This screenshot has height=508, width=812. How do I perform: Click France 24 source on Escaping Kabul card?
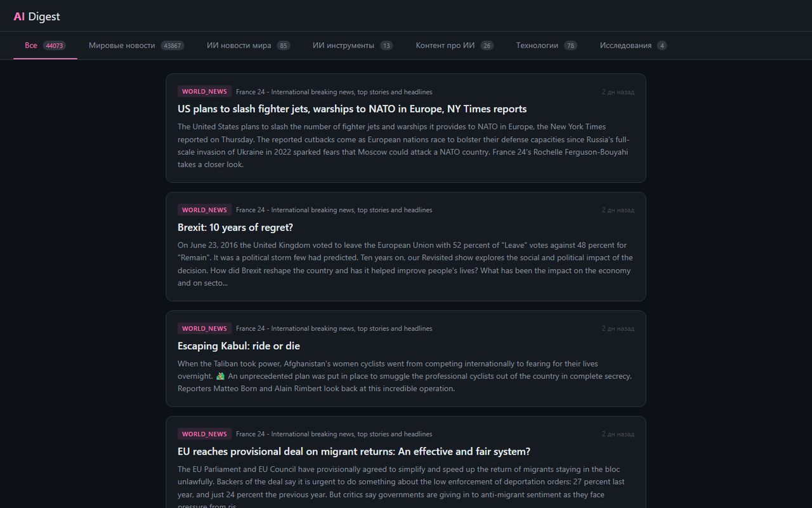point(334,329)
